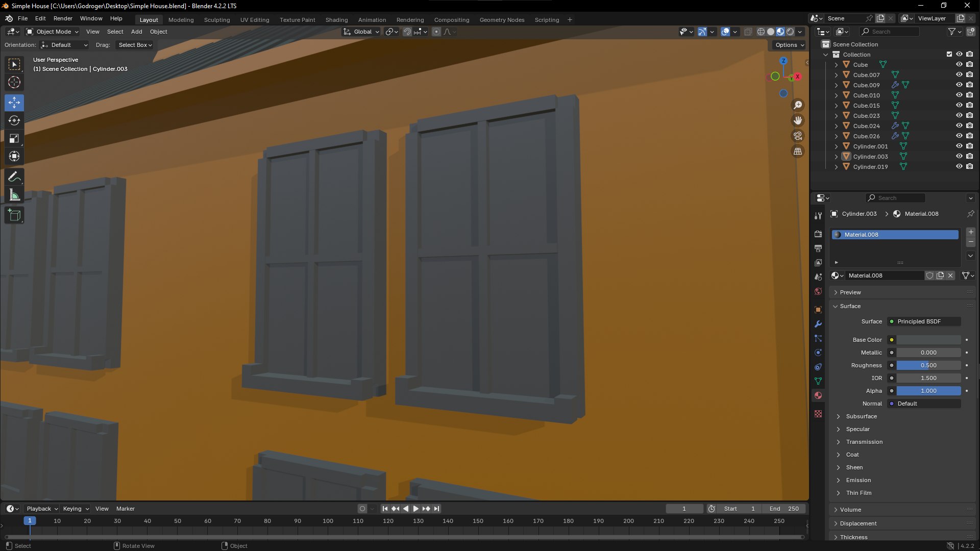Click the End frame field in timeline

pos(784,509)
